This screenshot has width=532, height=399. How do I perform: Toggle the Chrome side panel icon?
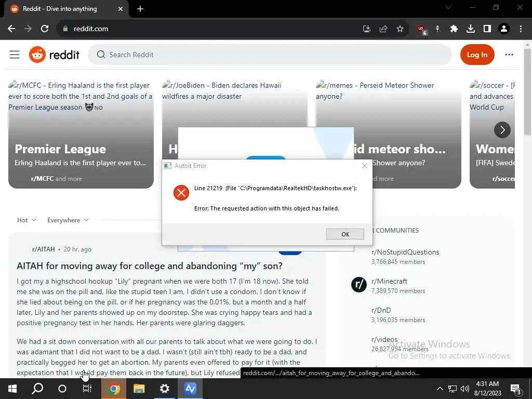point(487,29)
